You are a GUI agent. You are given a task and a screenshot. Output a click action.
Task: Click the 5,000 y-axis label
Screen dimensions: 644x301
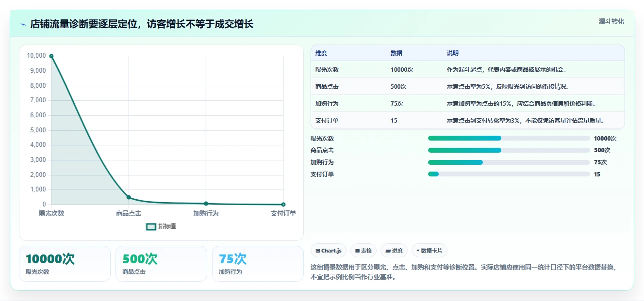tap(38, 130)
